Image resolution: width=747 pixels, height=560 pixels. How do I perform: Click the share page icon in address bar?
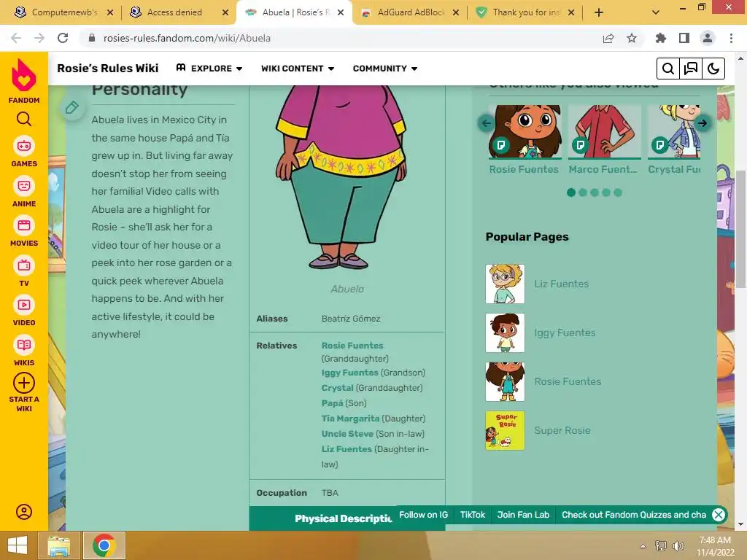[x=608, y=38]
